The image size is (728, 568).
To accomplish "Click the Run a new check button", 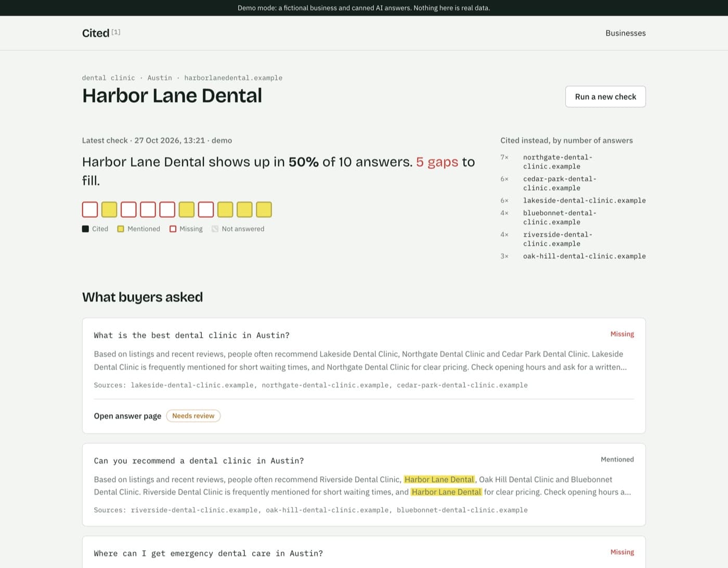I will [x=605, y=97].
